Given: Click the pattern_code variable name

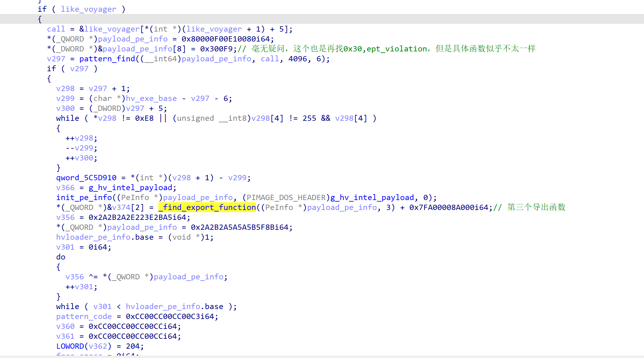Looking at the screenshot, I should 84,316.
